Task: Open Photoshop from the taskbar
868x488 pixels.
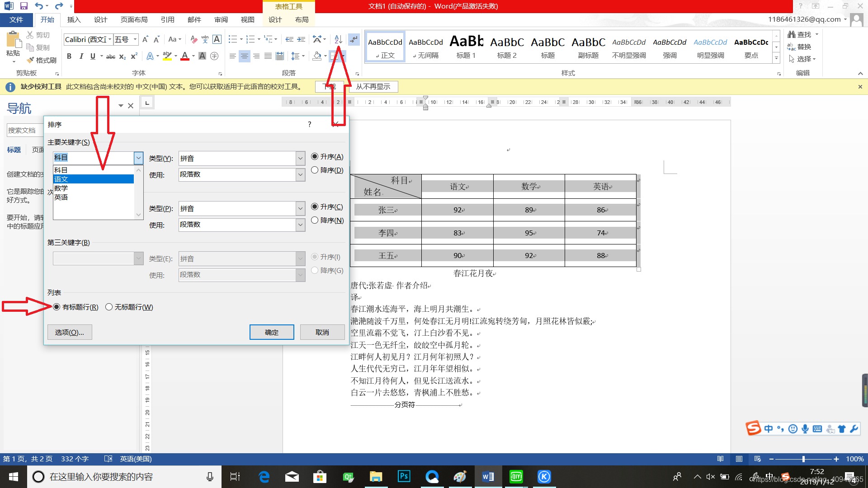Action: click(404, 476)
